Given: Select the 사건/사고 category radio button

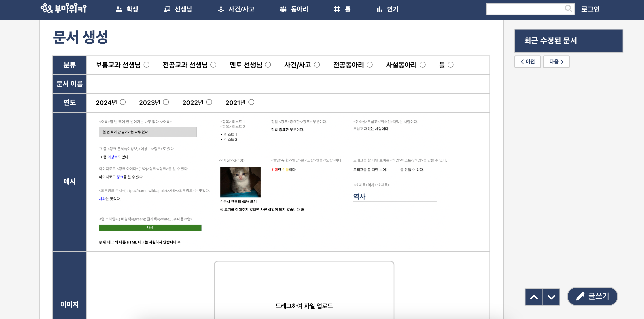Looking at the screenshot, I should tap(317, 65).
